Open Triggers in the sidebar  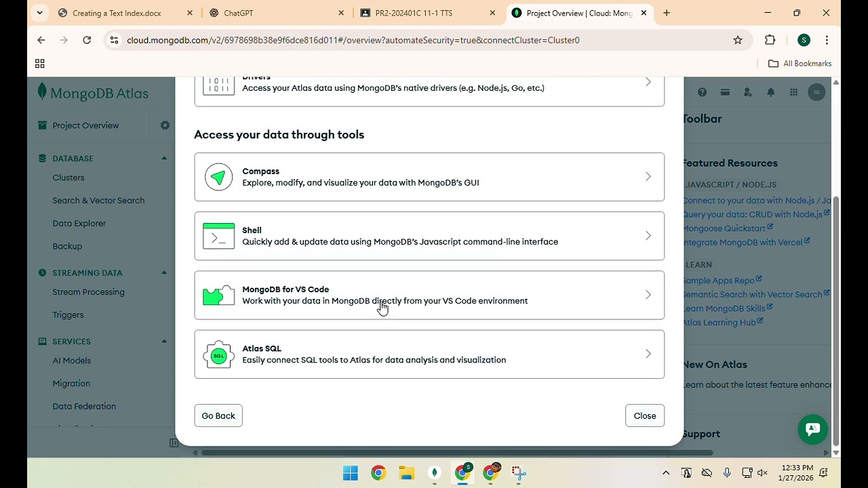click(68, 314)
